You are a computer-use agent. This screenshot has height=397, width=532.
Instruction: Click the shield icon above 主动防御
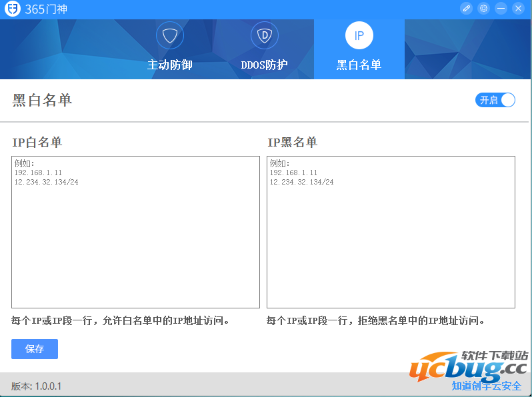coord(170,35)
